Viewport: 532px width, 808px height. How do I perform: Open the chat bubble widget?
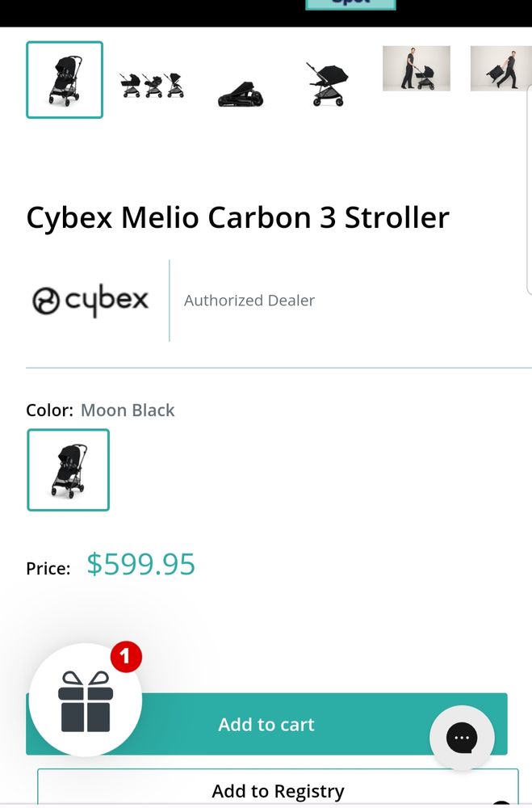tap(462, 738)
